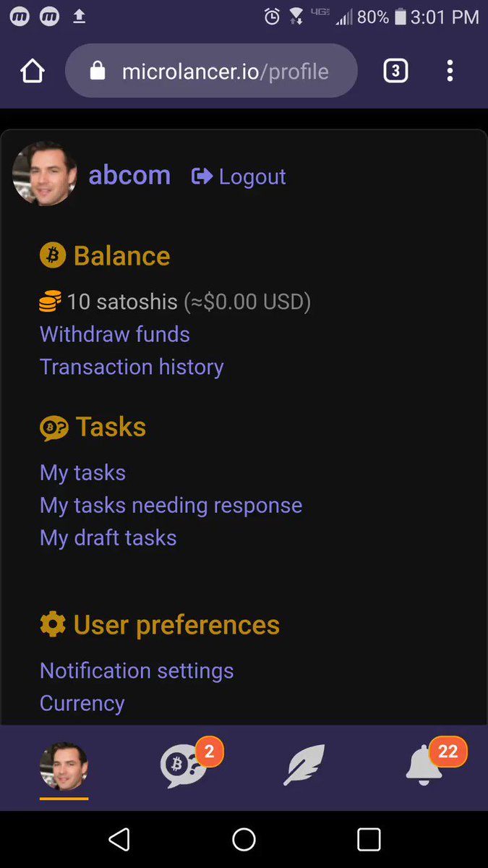
Task: Select profile avatar tab in bottom bar
Action: click(x=64, y=766)
